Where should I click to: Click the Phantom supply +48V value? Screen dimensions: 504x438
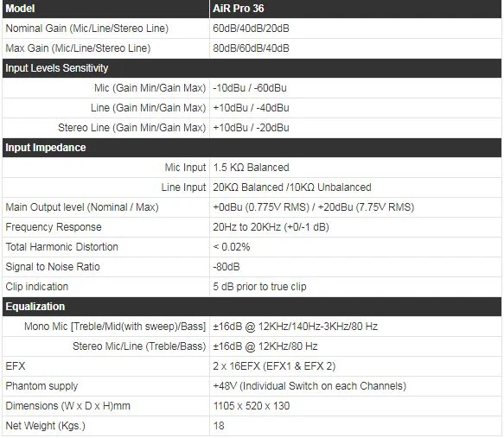pos(309,386)
